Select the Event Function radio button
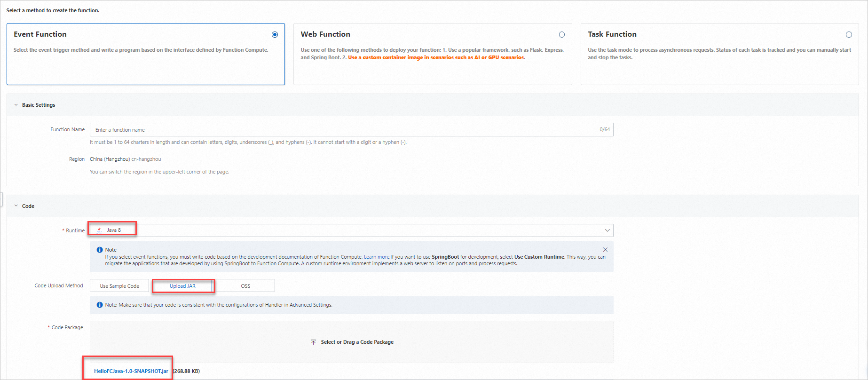Viewport: 868px width, 380px height. [275, 34]
